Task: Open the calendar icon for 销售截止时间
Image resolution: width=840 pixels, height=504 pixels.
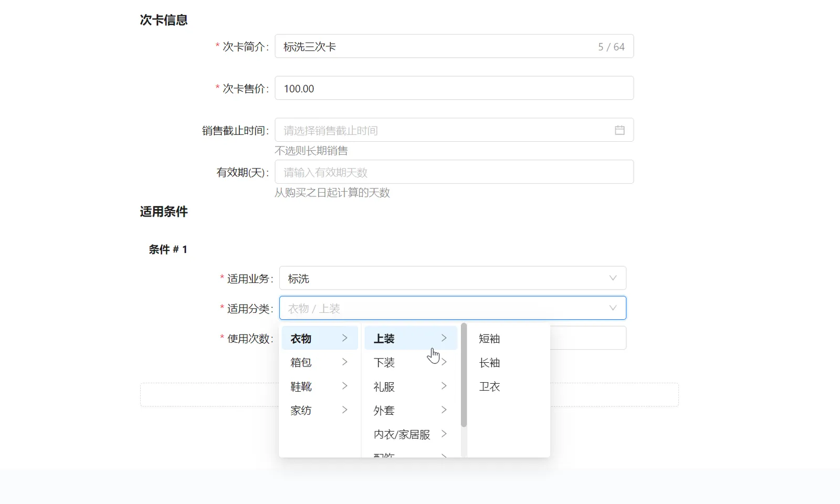Action: 619,130
